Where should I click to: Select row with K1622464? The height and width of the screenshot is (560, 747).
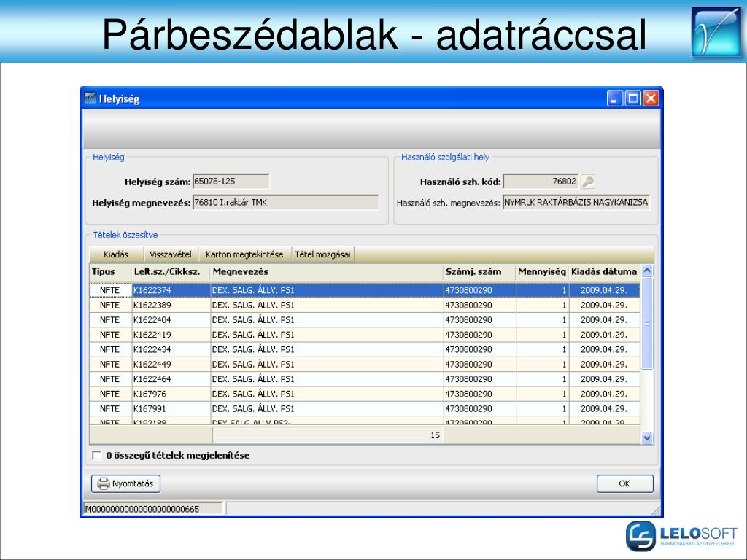(x=365, y=379)
